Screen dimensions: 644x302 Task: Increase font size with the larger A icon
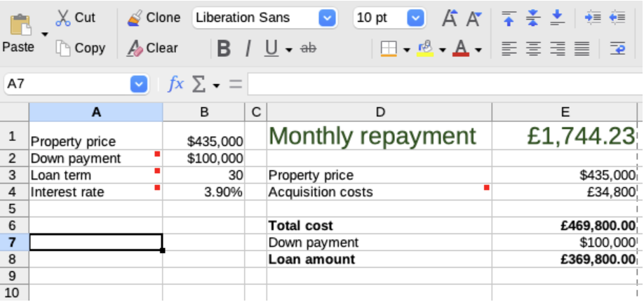[449, 18]
